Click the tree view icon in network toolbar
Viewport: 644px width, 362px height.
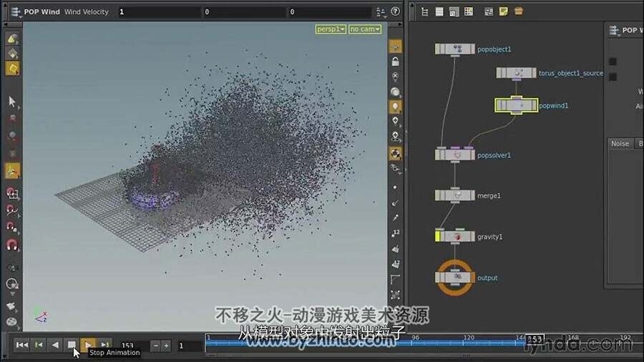(424, 11)
